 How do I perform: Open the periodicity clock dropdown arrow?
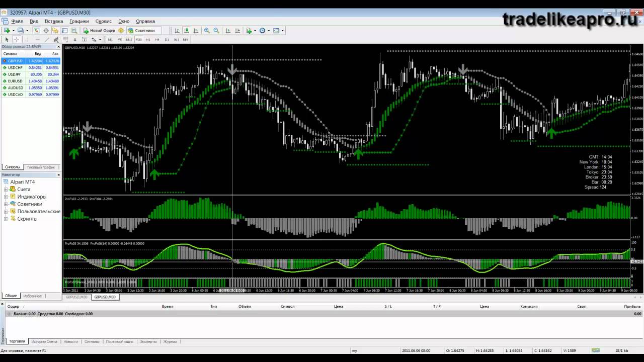[x=269, y=31]
